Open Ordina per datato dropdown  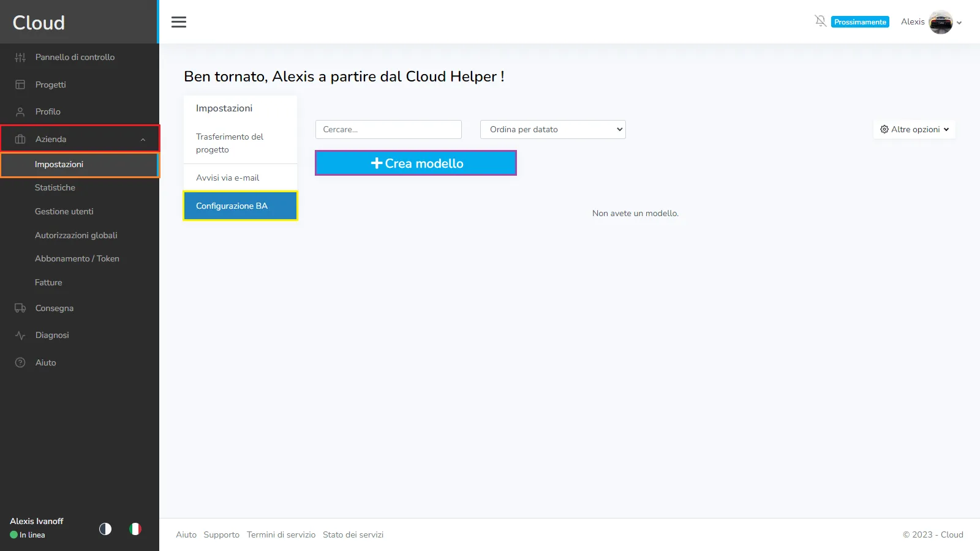pos(553,129)
